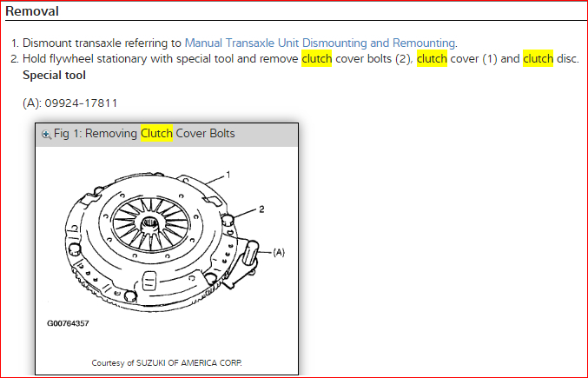The height and width of the screenshot is (378, 588).
Task: Click the magnifier zoom icon beside Fig 1
Action: click(46, 135)
